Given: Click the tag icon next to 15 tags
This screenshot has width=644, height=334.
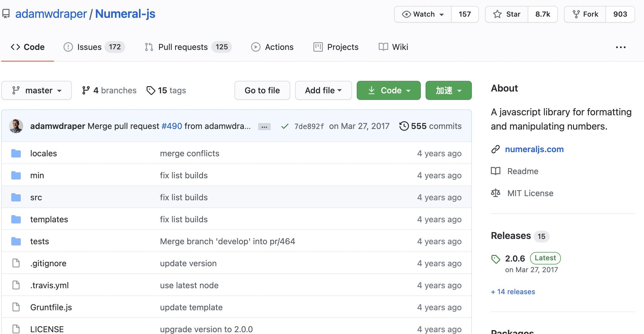Looking at the screenshot, I should point(151,90).
